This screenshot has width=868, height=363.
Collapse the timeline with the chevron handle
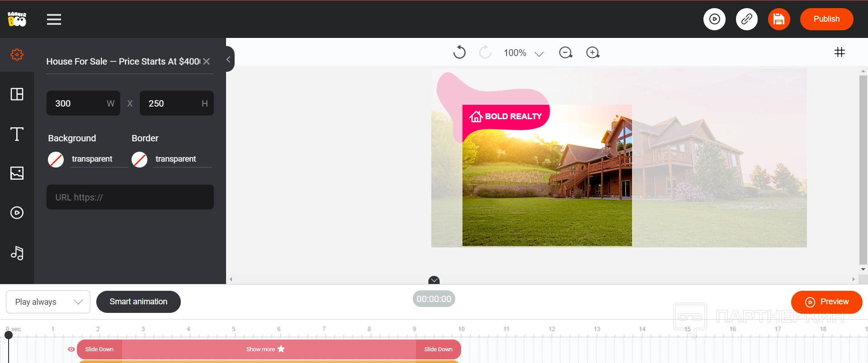point(434,280)
